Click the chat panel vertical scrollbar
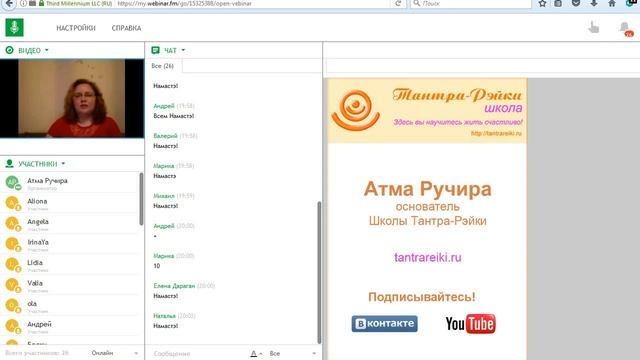This screenshot has width=640, height=360. [x=319, y=272]
